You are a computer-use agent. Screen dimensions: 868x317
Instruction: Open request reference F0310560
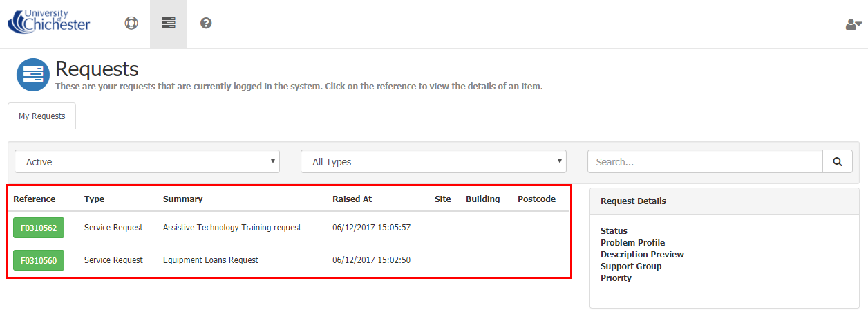(39, 260)
